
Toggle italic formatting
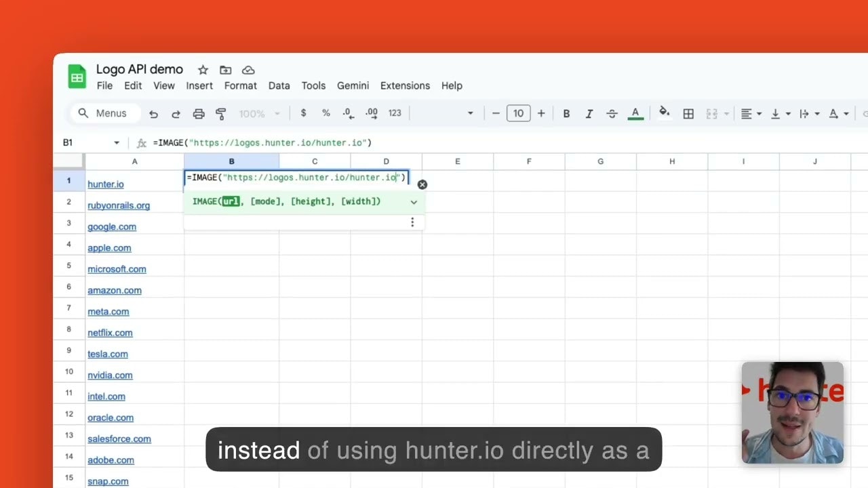(x=589, y=114)
